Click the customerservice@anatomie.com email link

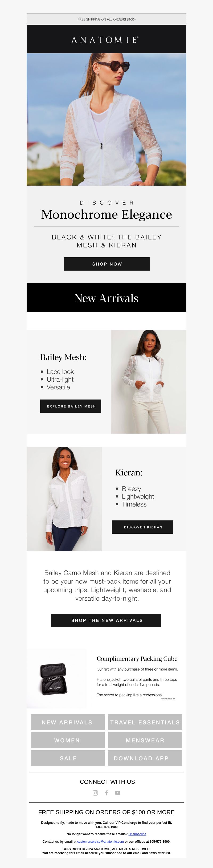click(x=100, y=841)
